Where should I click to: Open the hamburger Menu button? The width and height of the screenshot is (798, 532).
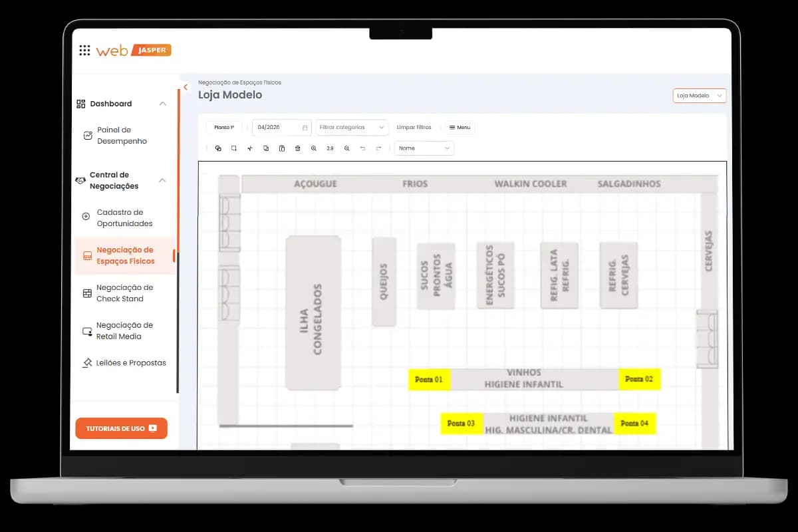pyautogui.click(x=460, y=127)
